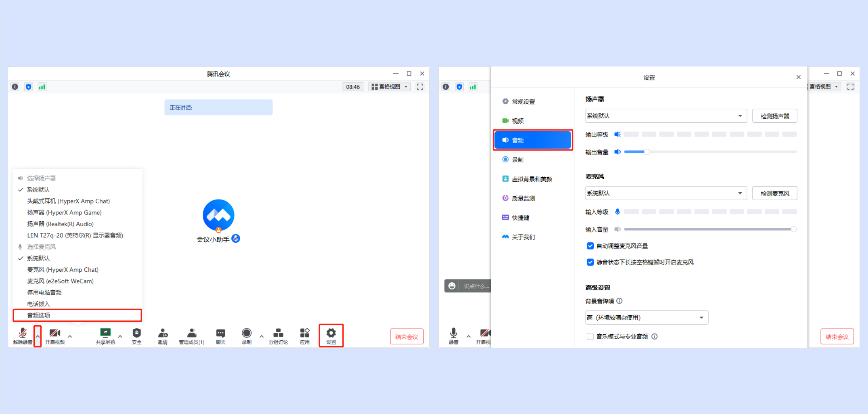Open 管理成员(1) members icon

[x=192, y=333]
